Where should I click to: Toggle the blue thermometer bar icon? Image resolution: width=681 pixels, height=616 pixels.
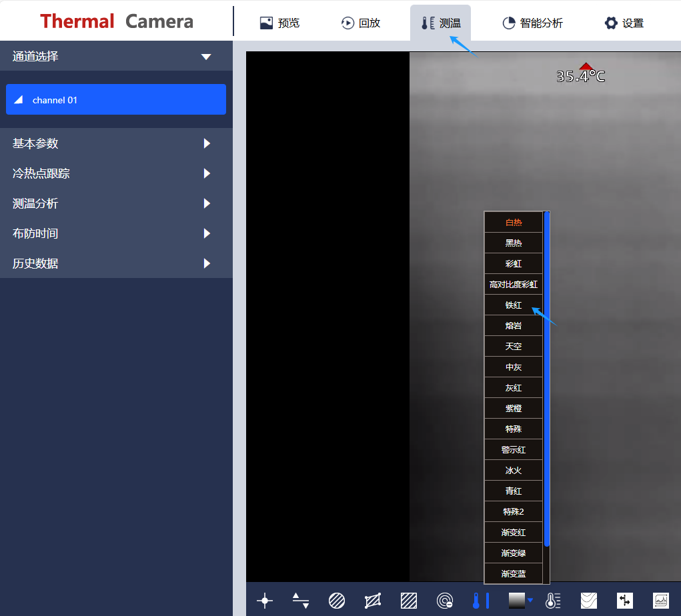pos(480,601)
